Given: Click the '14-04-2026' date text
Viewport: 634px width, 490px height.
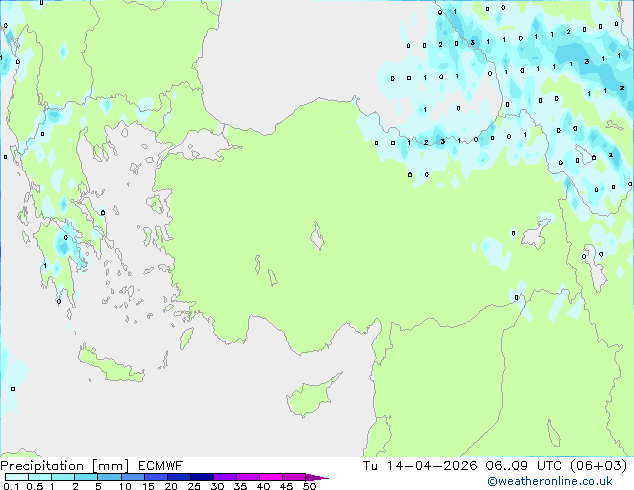Looking at the screenshot, I should click(432, 466).
